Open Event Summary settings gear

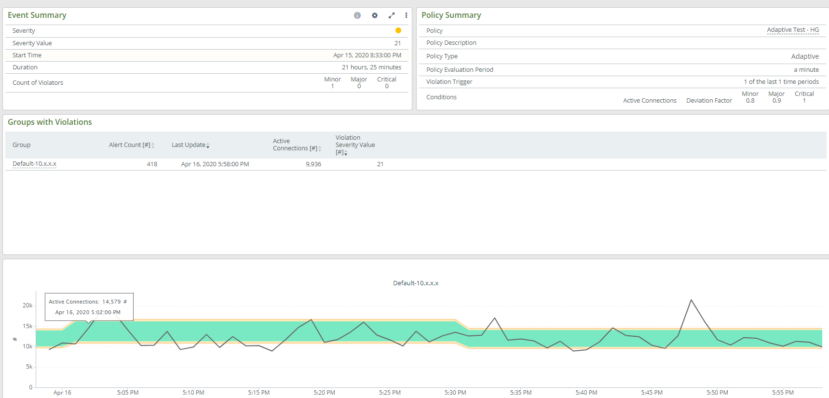coord(375,15)
